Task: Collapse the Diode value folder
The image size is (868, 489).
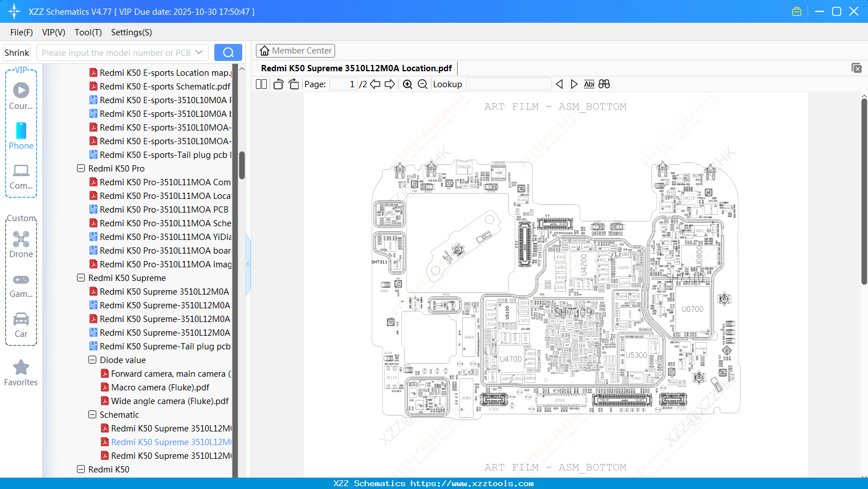Action: (x=92, y=360)
